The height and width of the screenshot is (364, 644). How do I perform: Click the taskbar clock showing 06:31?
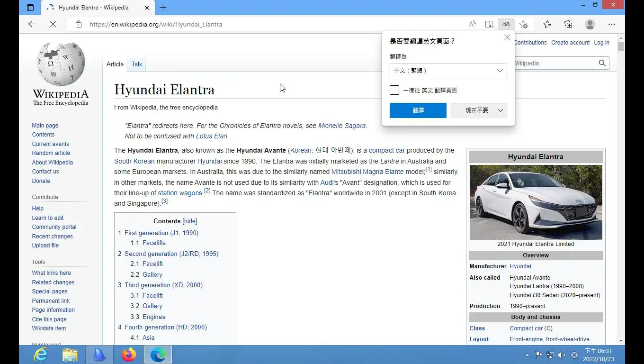click(x=598, y=355)
